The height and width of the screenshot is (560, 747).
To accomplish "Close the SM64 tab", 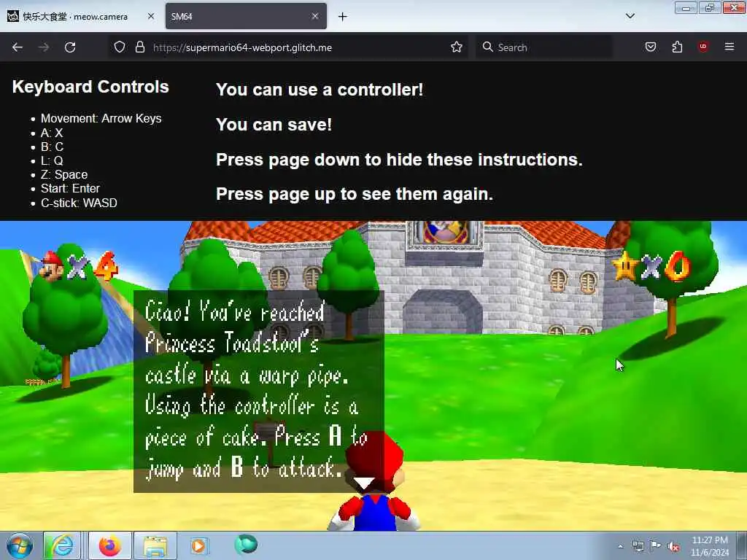I will tap(315, 16).
